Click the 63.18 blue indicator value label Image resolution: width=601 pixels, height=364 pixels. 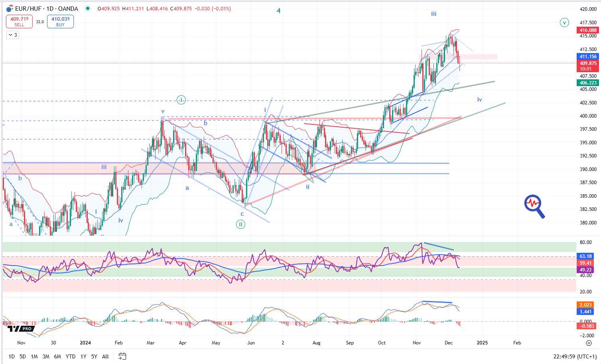coord(585,256)
